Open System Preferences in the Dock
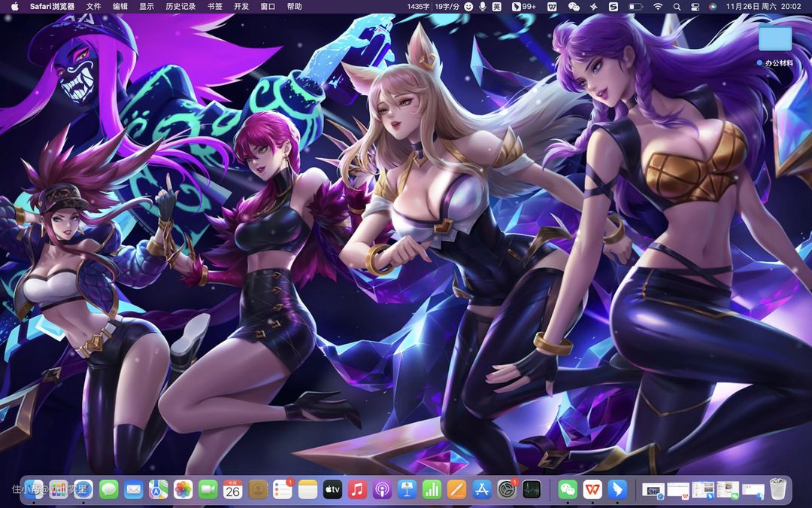812x508 pixels. tap(507, 489)
